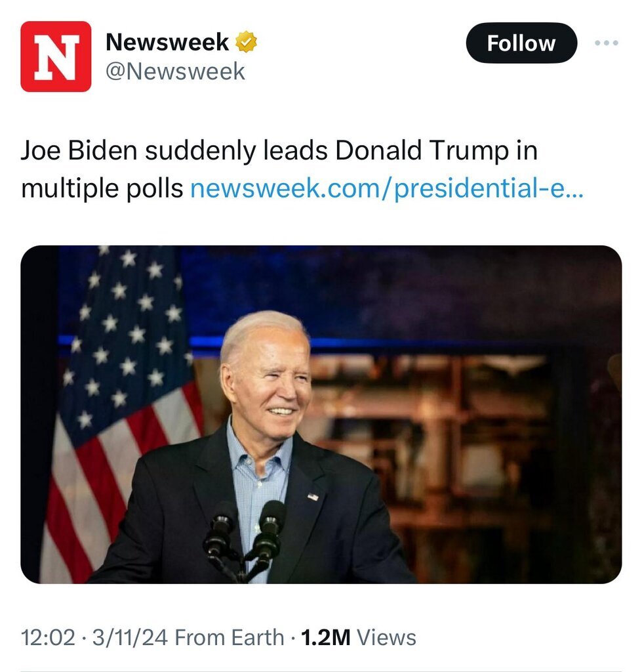This screenshot has width=642, height=672.
Task: Click the words "multiple polls" in tweet
Action: click(102, 189)
